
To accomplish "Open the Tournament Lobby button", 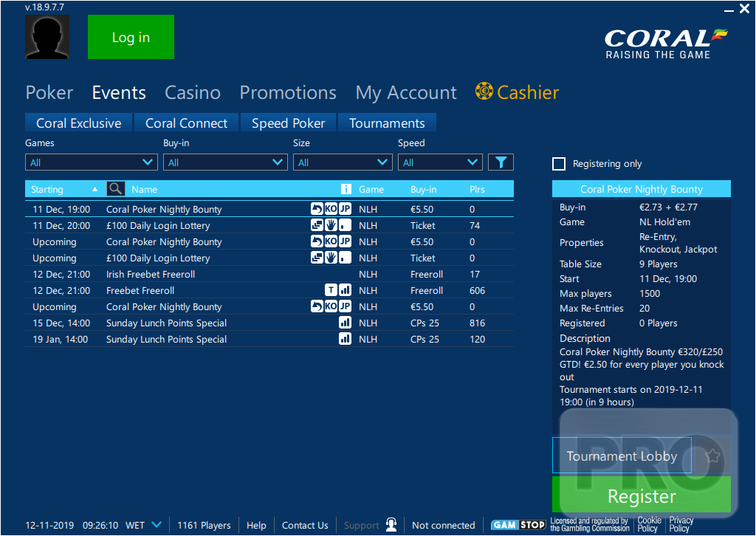I will [x=622, y=456].
